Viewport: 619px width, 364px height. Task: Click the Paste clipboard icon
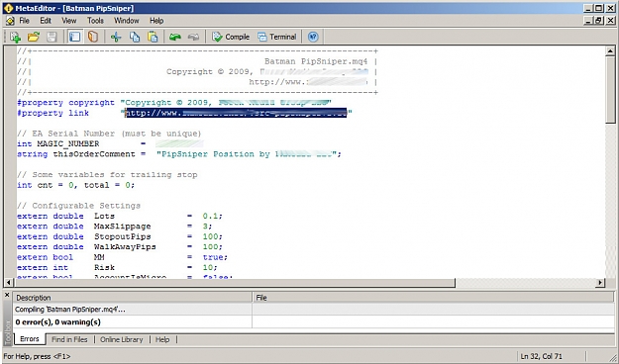tap(153, 37)
